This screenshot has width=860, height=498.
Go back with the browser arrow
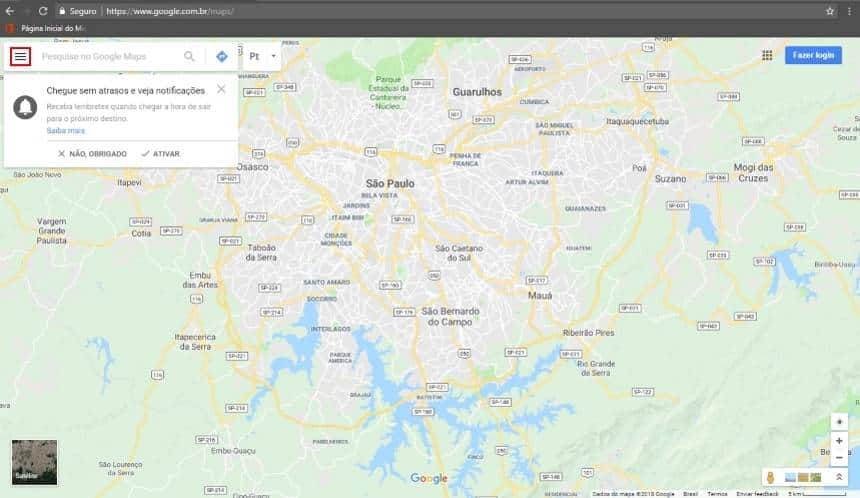click(10, 11)
